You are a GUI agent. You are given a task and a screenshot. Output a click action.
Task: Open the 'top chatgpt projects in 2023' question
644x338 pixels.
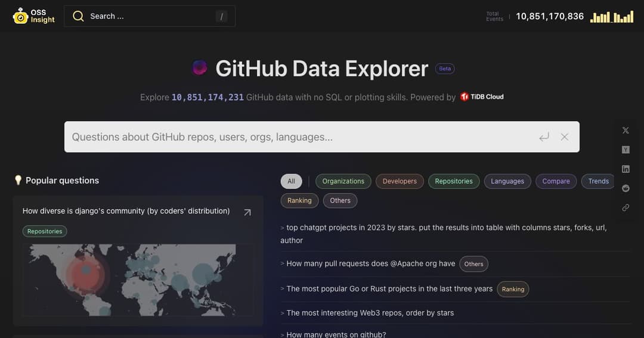click(x=444, y=234)
